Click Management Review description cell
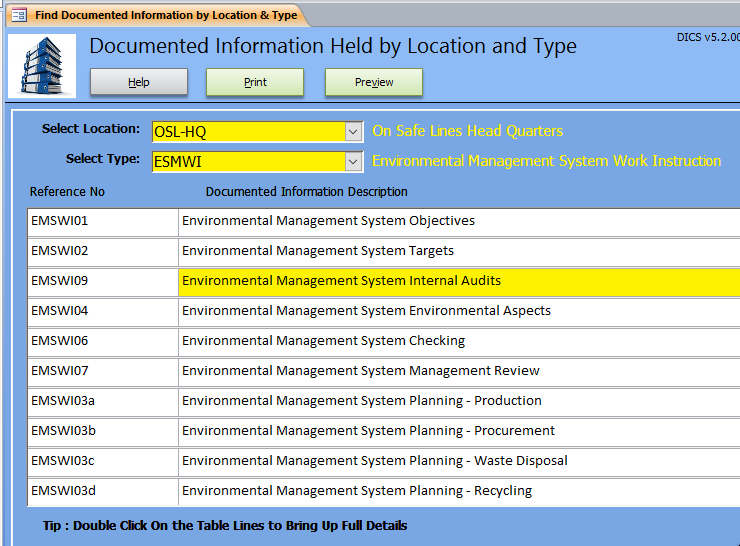This screenshot has height=546, width=740. click(x=459, y=371)
